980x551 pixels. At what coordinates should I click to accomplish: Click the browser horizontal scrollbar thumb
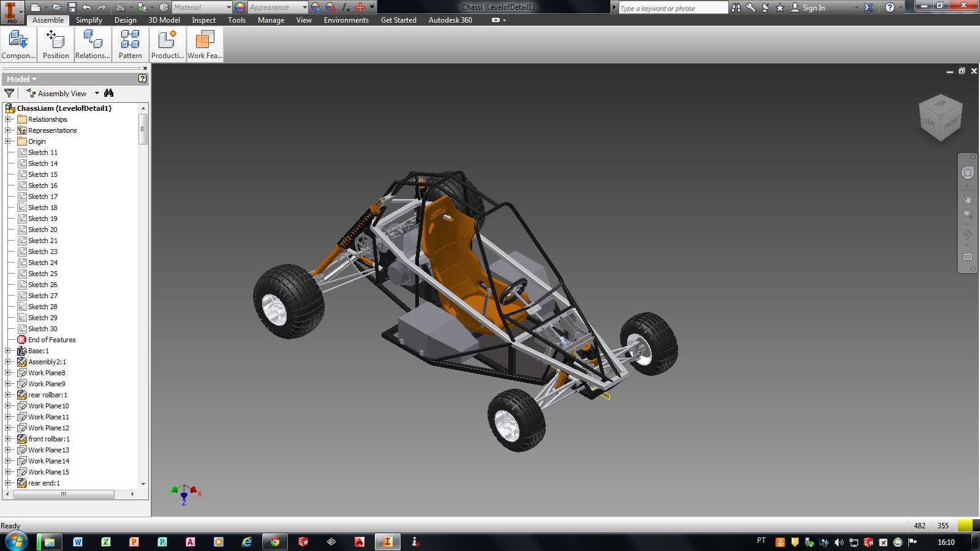coord(64,494)
